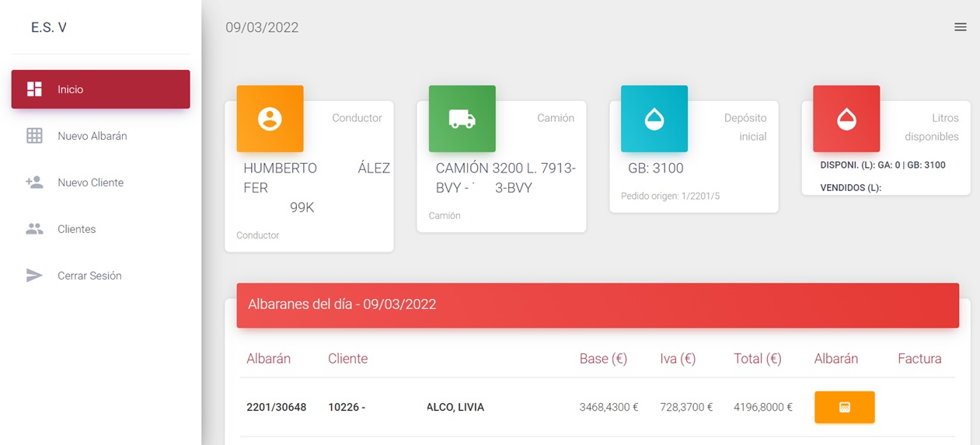Click the Cerrar Sesión paper-plane icon
980x445 pixels.
[x=34, y=276]
